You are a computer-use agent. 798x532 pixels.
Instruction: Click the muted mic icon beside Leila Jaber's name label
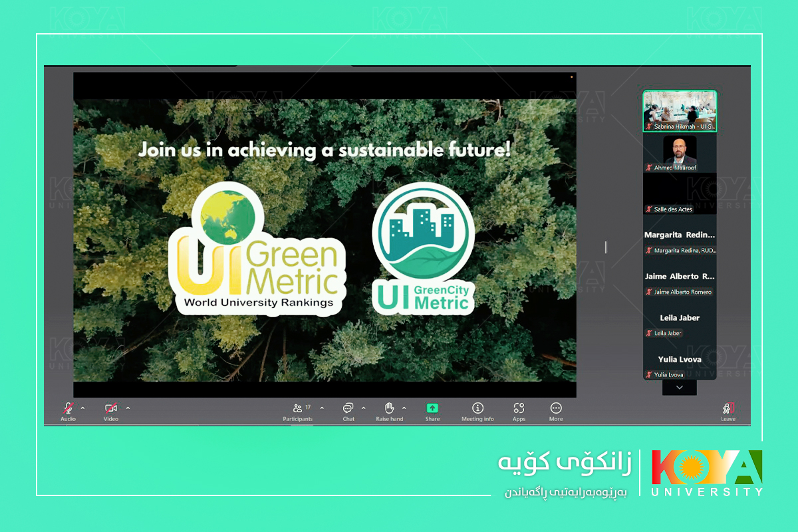pos(649,333)
